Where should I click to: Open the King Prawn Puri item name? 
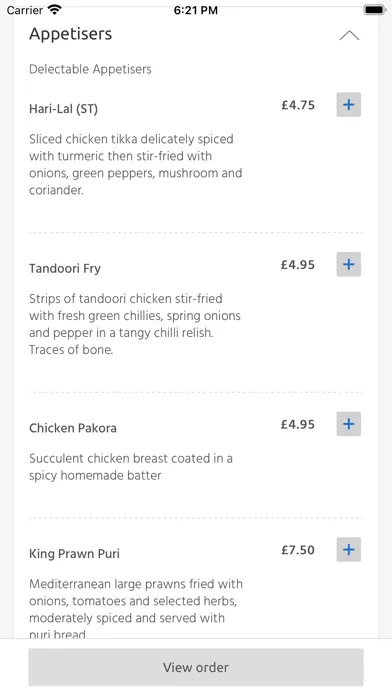pyautogui.click(x=74, y=554)
